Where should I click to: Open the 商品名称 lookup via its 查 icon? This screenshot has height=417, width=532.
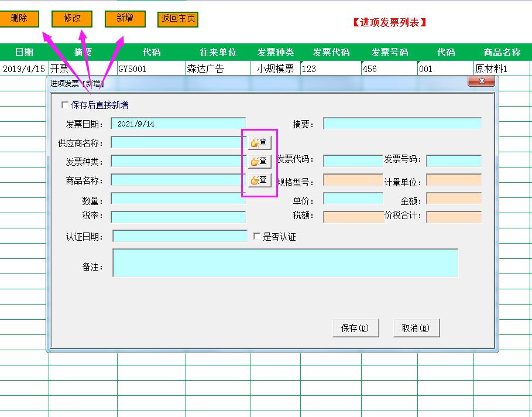[259, 180]
